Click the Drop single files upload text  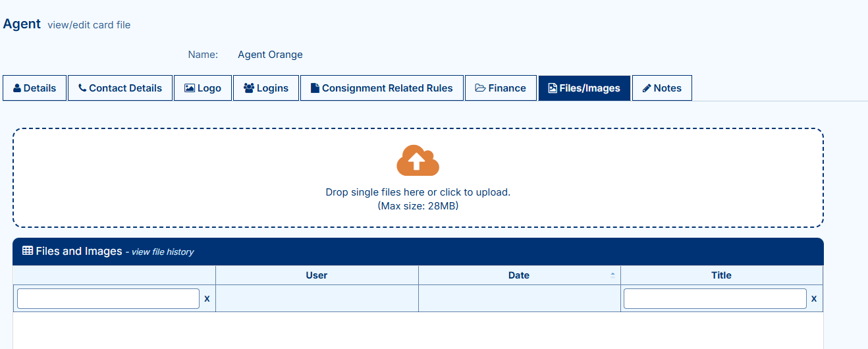point(418,192)
